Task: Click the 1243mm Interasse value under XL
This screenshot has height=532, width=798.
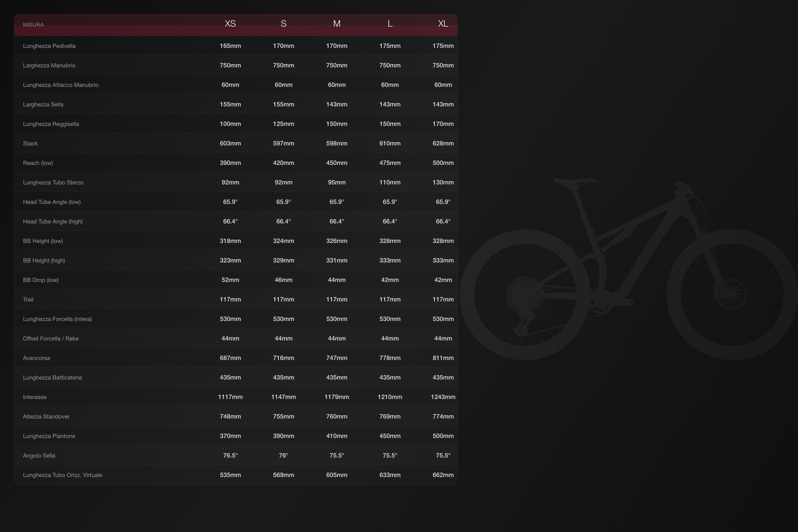Action: pos(443,397)
